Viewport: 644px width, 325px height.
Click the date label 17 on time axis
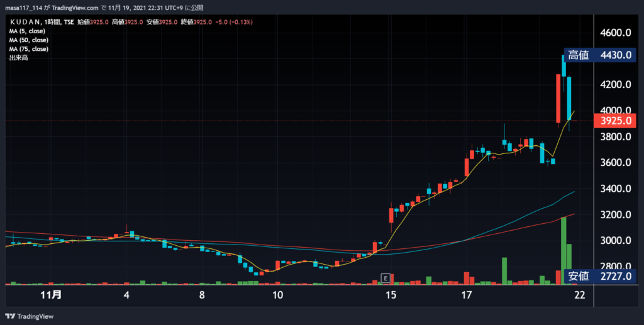point(466,295)
